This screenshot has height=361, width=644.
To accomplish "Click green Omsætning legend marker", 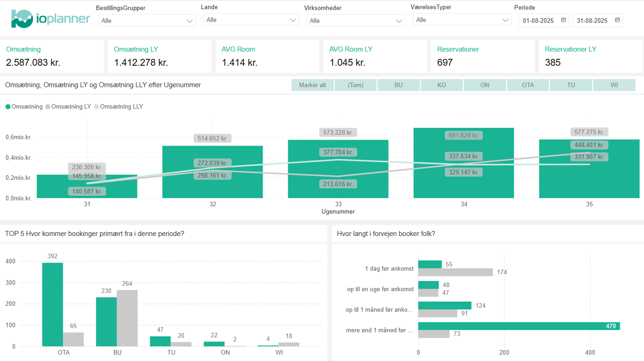I will (8, 107).
